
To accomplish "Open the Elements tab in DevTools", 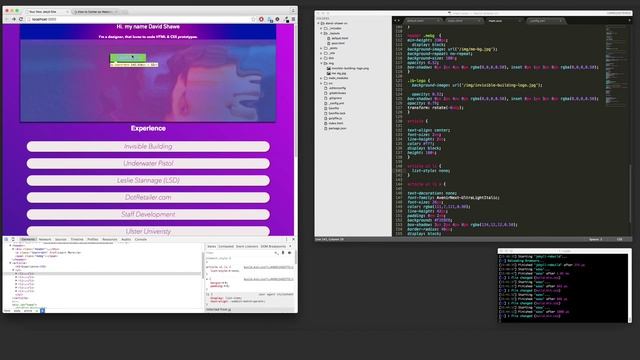I will tap(28, 239).
